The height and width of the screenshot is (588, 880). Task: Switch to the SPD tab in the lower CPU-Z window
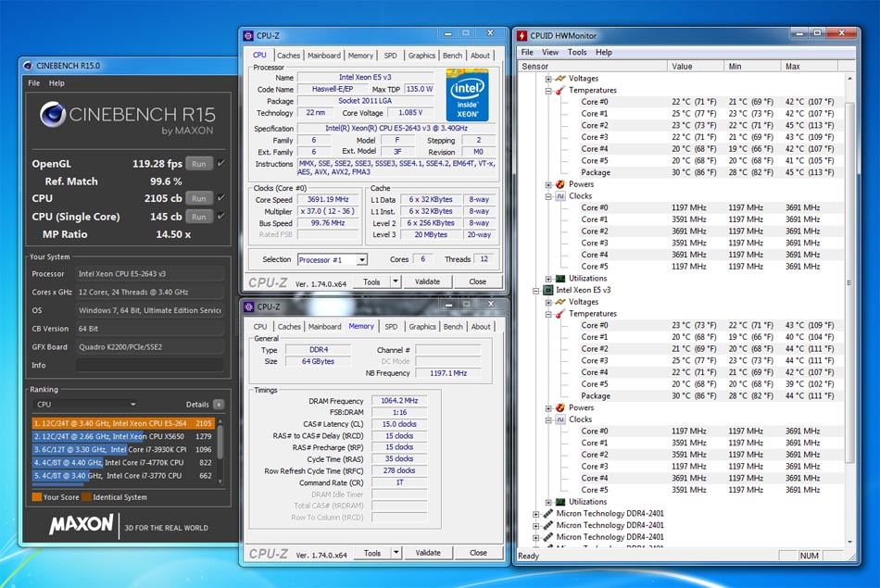tap(391, 327)
